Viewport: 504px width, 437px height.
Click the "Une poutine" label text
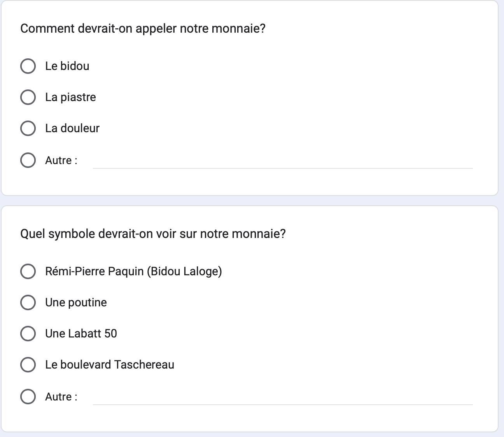pos(76,302)
